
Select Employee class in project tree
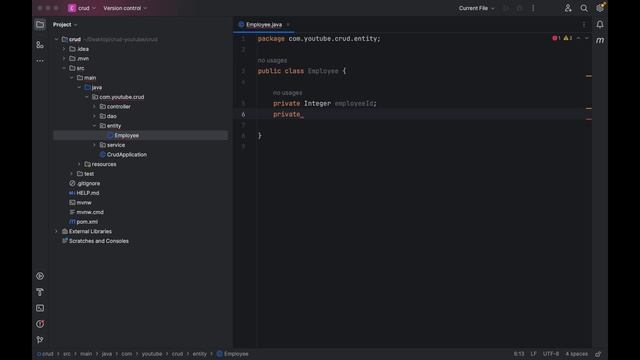coord(126,136)
